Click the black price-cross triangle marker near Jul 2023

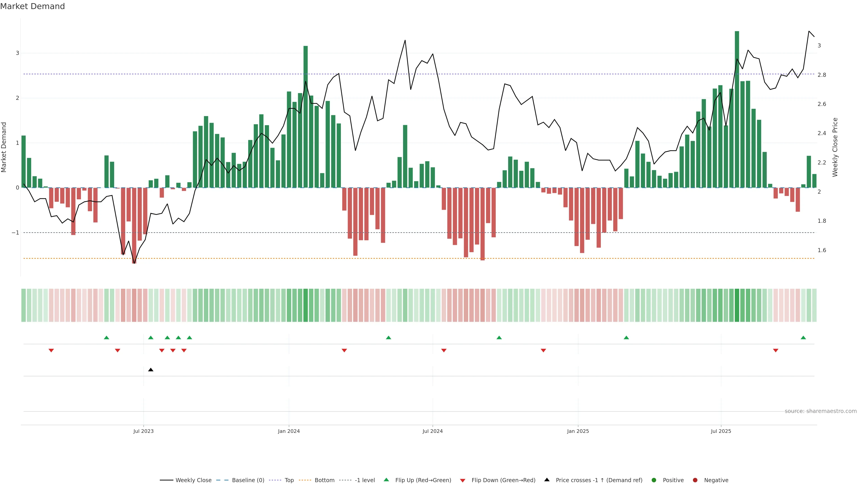[151, 370]
